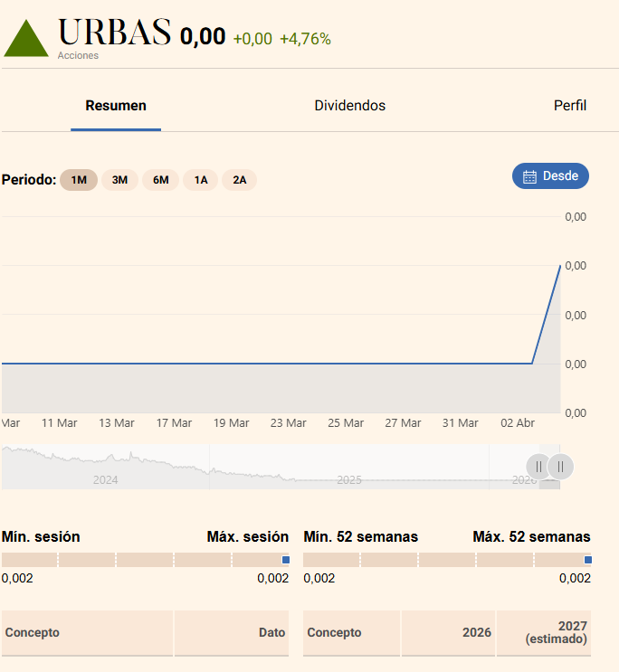Click the left range handle of the chart navigator
The image size is (619, 672).
538,467
